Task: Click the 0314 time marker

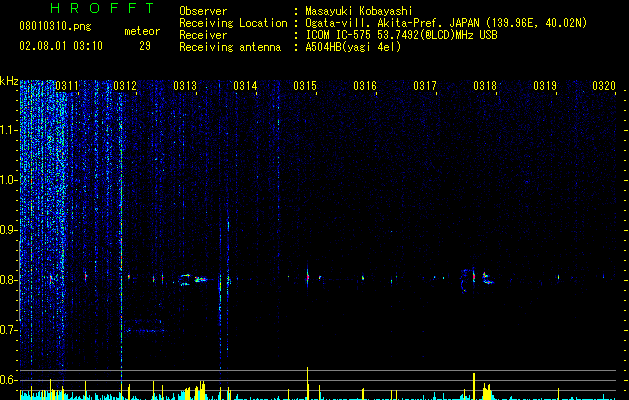Action: click(245, 86)
